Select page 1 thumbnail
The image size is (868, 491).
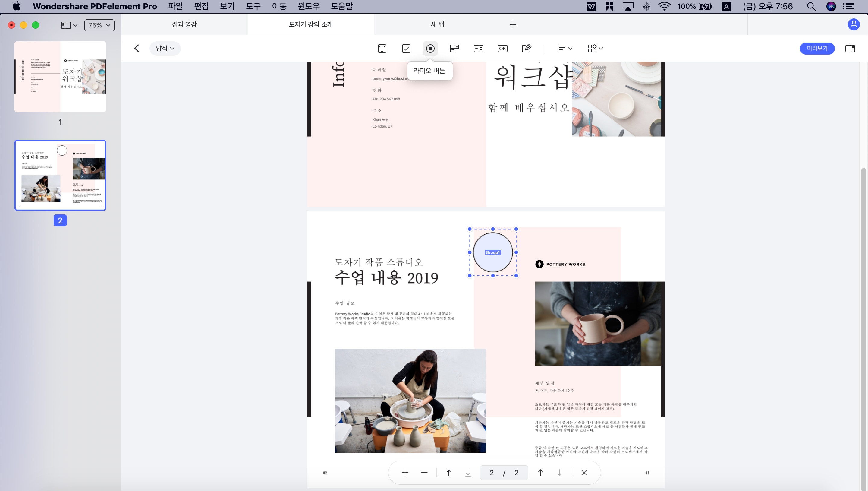(x=60, y=77)
